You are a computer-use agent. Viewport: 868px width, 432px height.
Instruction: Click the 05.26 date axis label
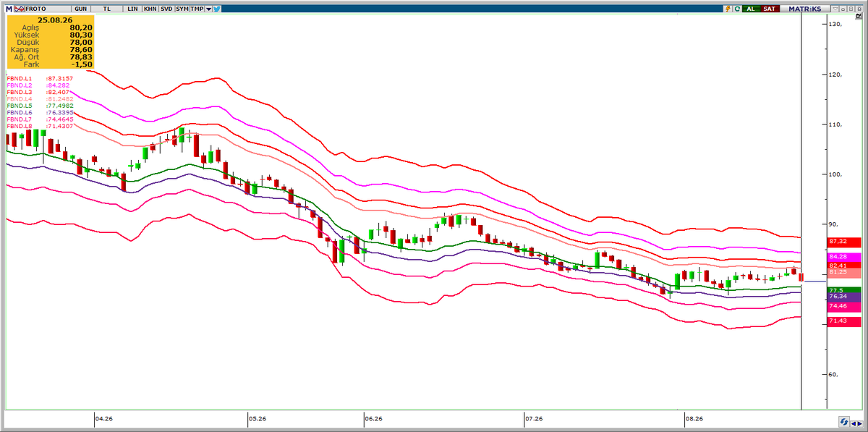click(x=257, y=418)
